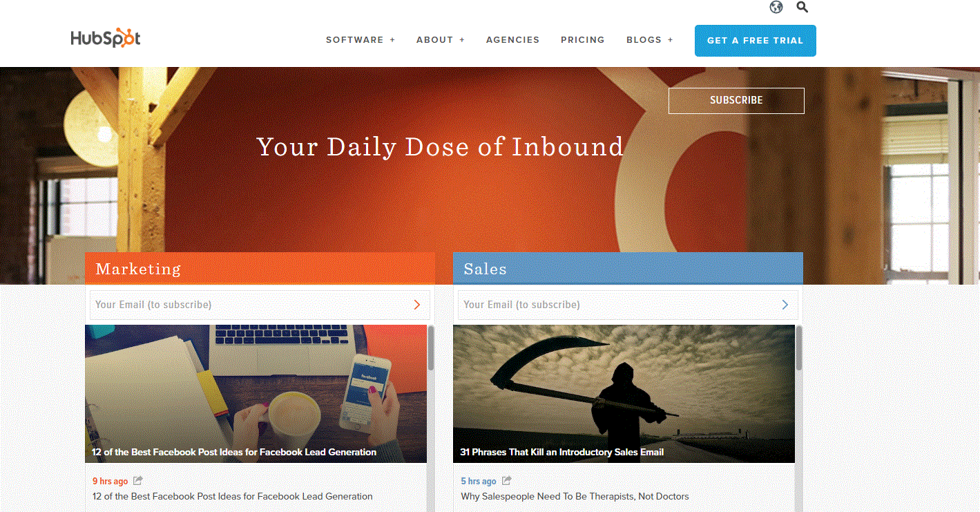Open the Agencies page

512,40
